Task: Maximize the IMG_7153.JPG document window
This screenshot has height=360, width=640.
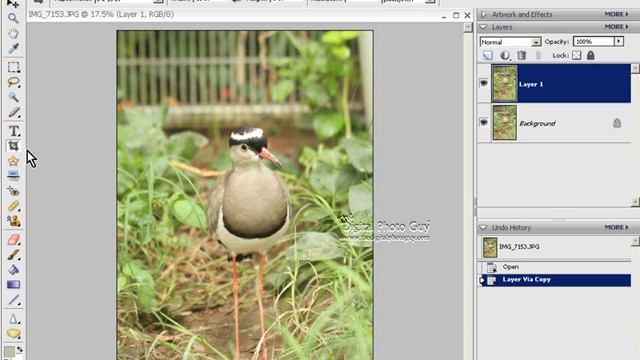Action: click(456, 16)
